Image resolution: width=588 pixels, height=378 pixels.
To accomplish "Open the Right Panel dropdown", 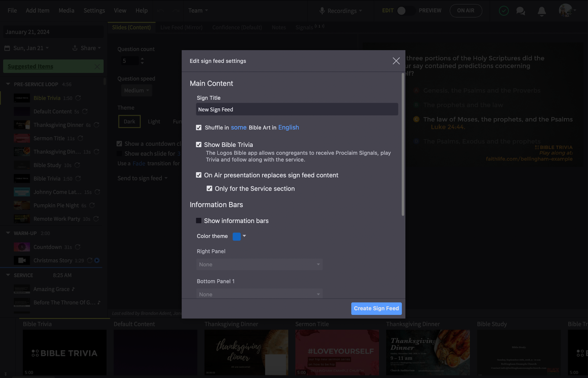I will point(259,264).
